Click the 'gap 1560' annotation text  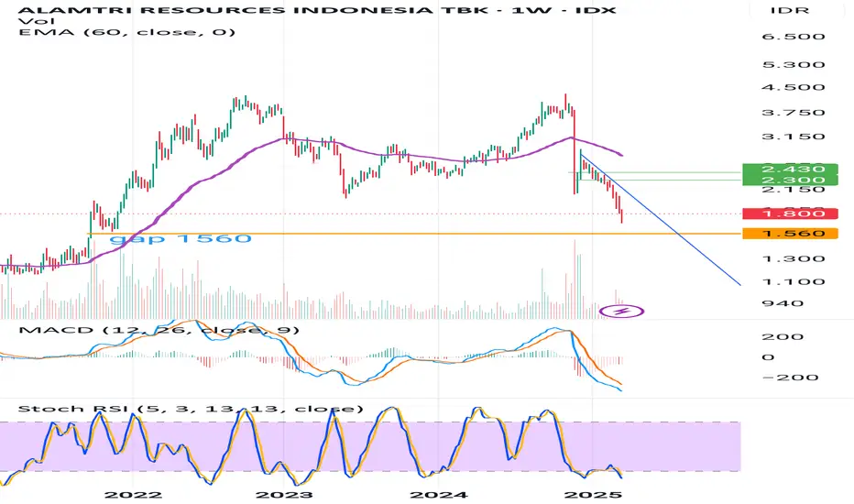181,238
